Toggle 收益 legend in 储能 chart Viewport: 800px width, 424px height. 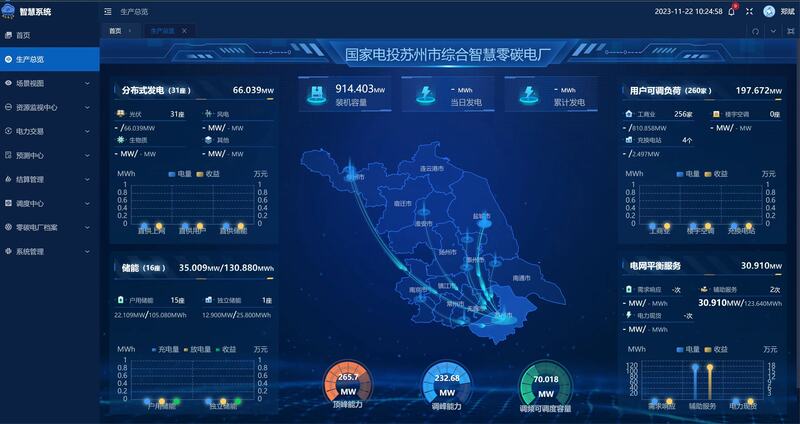pos(226,350)
